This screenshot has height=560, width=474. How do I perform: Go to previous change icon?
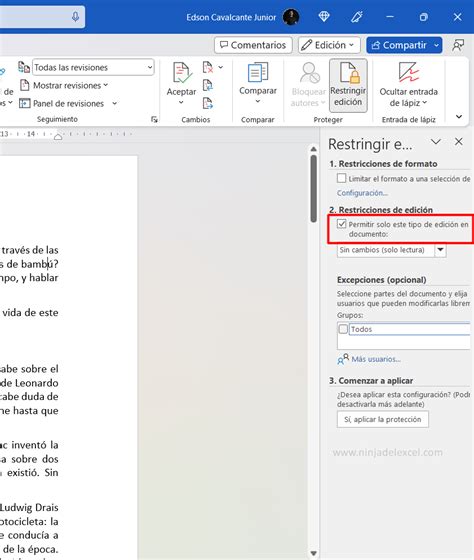pyautogui.click(x=208, y=85)
